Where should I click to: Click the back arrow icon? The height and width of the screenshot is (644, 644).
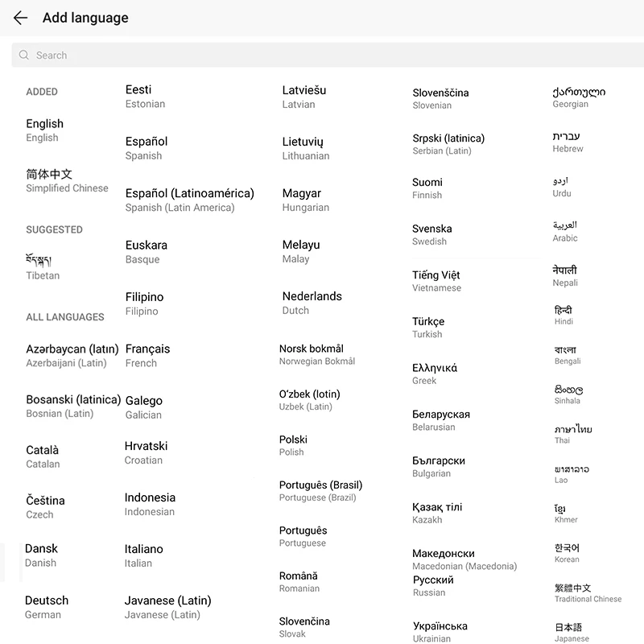[x=20, y=18]
